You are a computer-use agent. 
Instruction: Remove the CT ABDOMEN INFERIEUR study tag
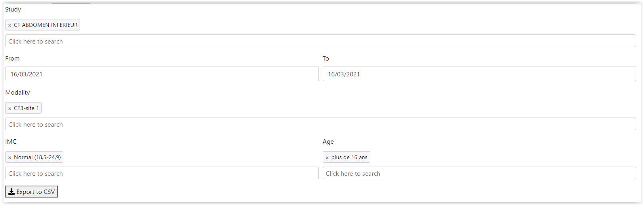click(10, 25)
